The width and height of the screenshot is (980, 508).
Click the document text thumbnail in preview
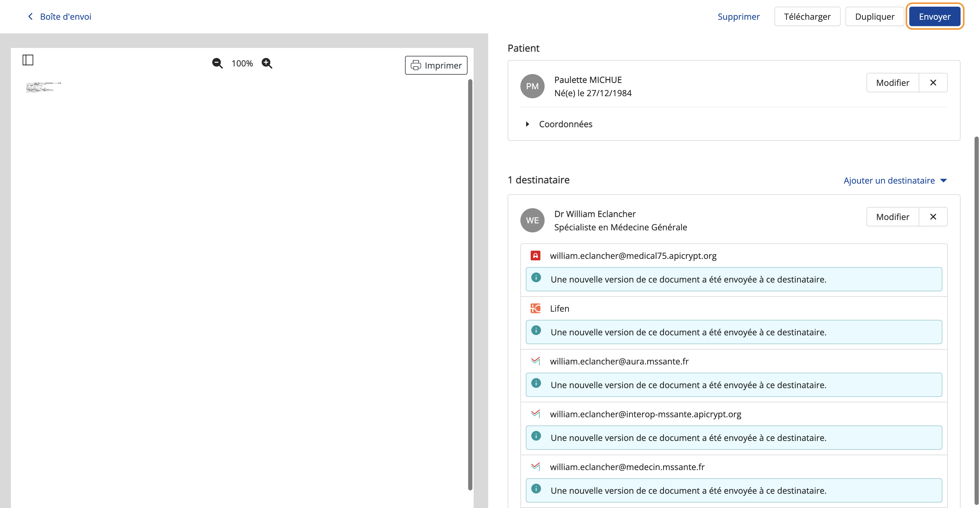point(43,87)
